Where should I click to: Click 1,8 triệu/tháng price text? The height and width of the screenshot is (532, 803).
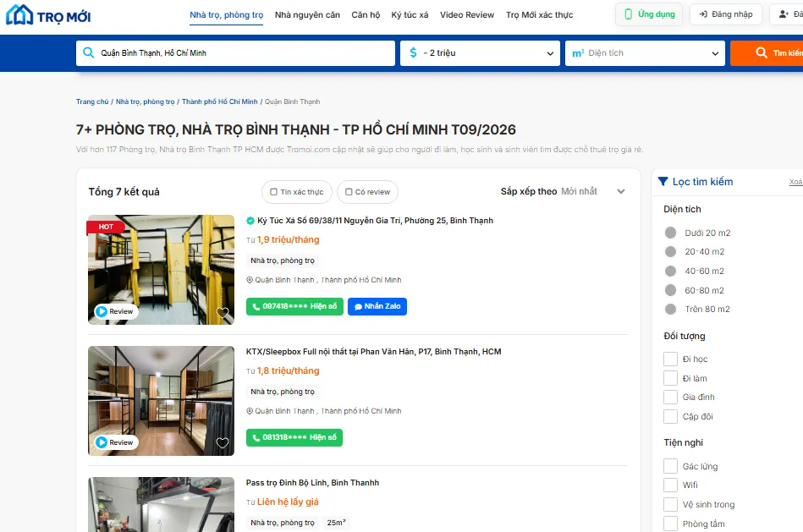288,370
